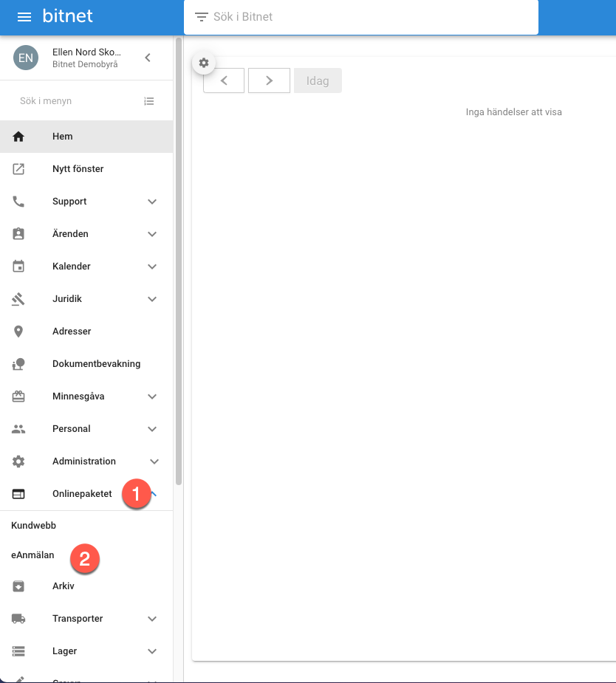
Task: Go to previous period in calendar
Action: [224, 80]
